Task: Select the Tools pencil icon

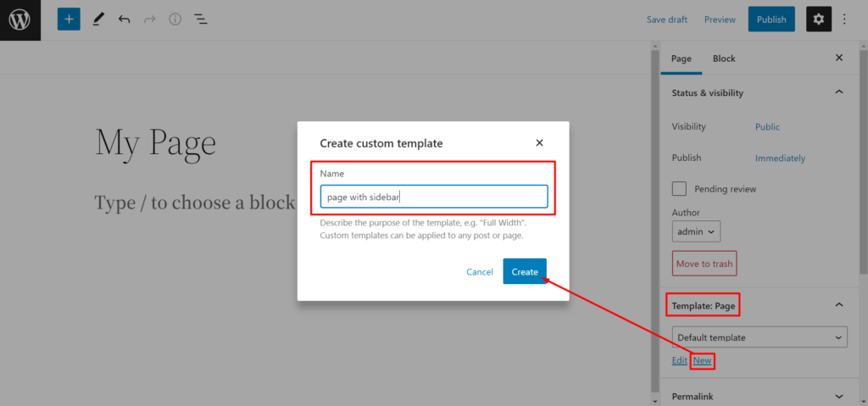Action: [x=98, y=20]
